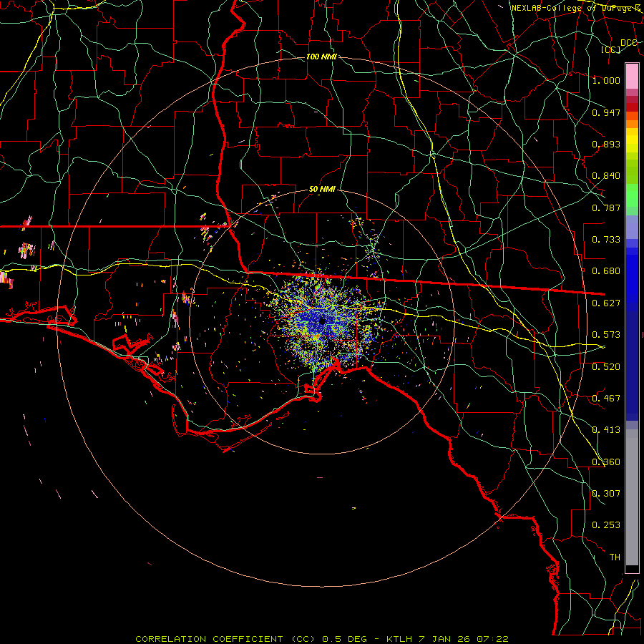Select the 0.680 color scale value

[606, 271]
